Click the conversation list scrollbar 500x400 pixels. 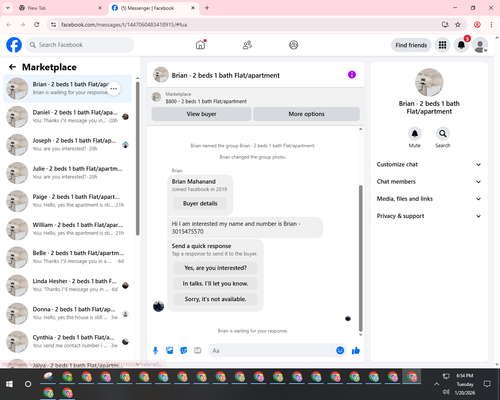(137, 159)
